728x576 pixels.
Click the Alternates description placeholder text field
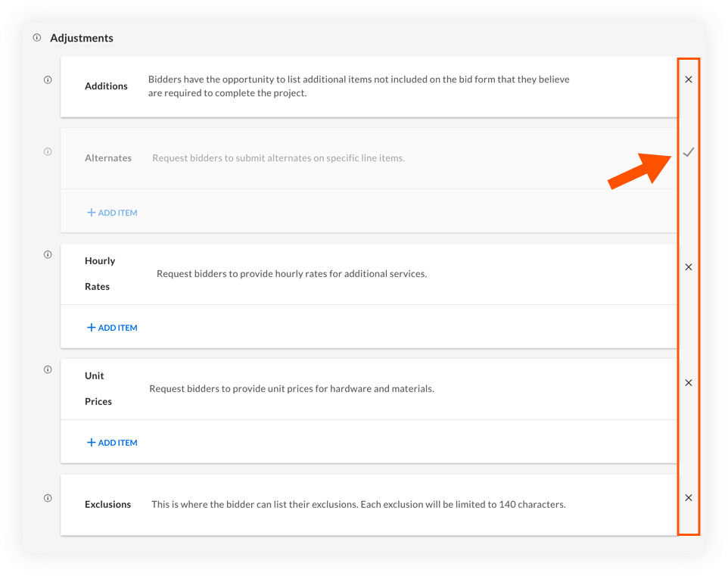tap(279, 157)
